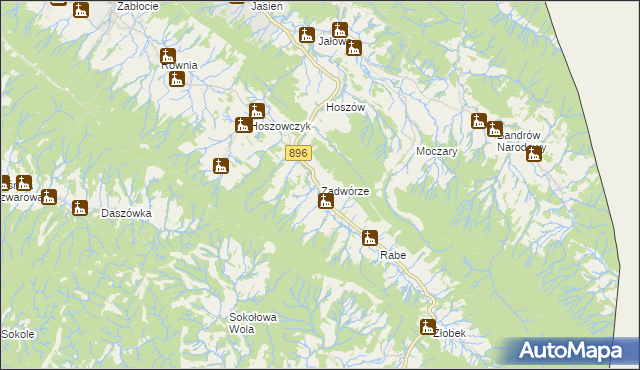Click the Hoszów village label

[345, 107]
